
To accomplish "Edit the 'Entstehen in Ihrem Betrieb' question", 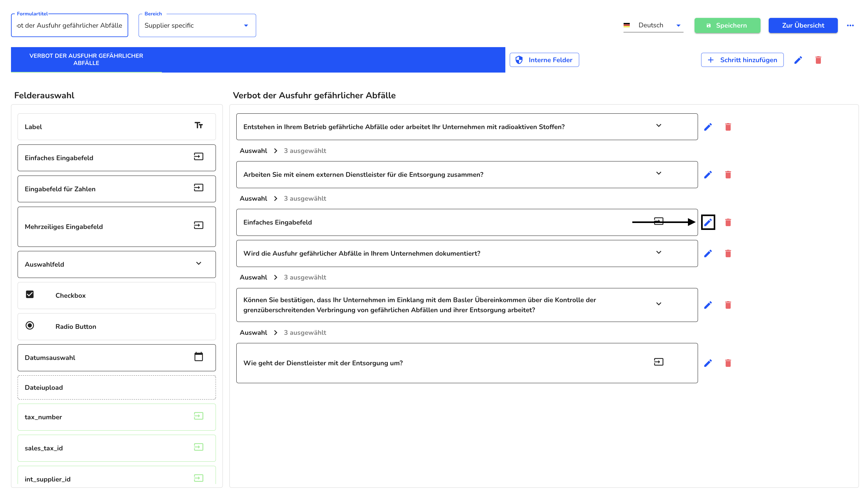I will tap(708, 127).
